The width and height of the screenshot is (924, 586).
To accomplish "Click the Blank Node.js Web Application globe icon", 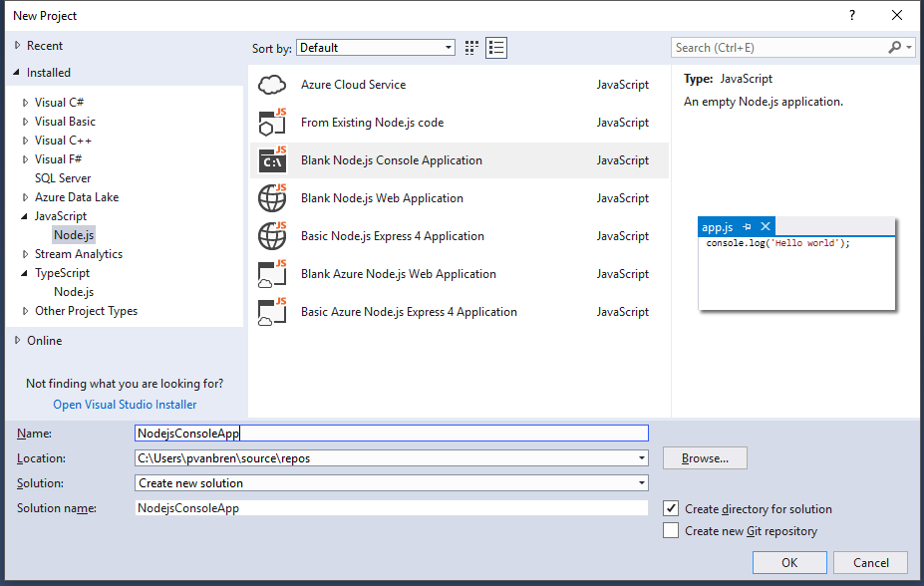I will (x=272, y=198).
